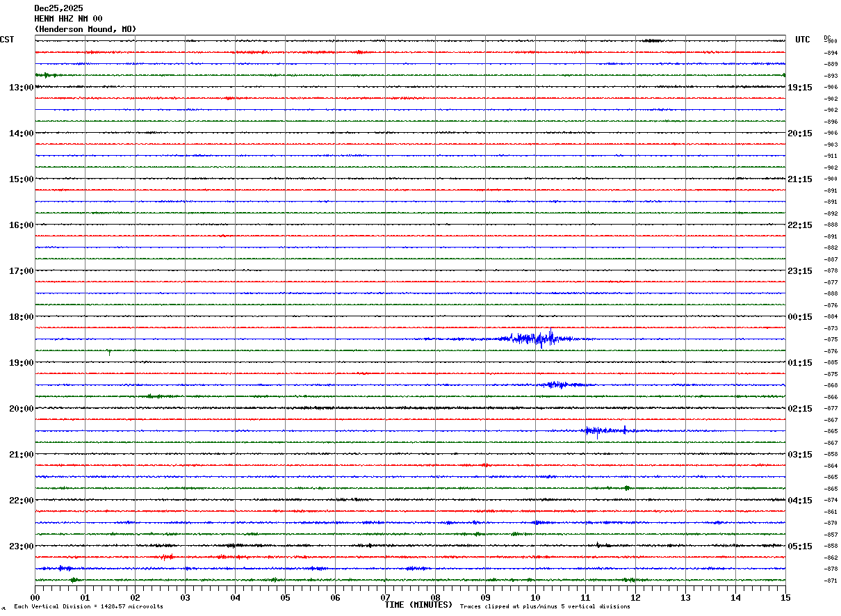Click the 19:00 CST time label

pos(21,362)
